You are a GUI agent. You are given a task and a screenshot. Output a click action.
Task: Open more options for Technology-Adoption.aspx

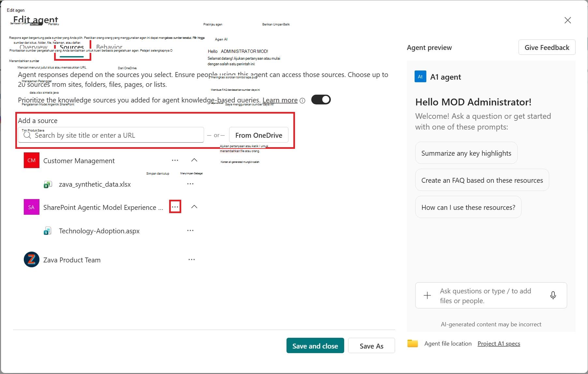pyautogui.click(x=190, y=230)
